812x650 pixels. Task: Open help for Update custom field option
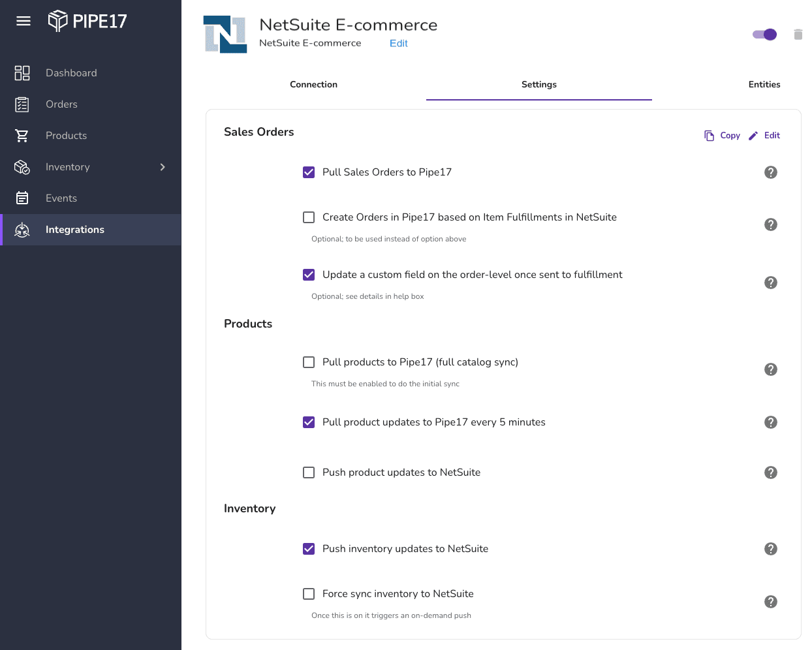point(771,283)
